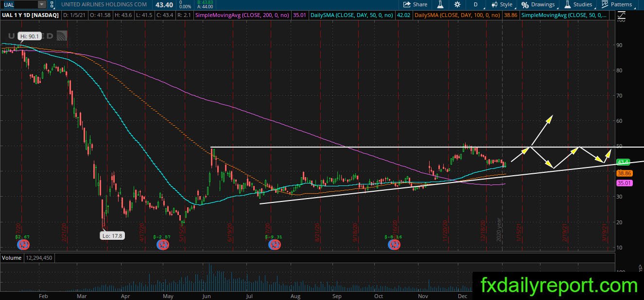Select SimpleMovingAvg (CLOSE, 200) study label
This screenshot has width=644, height=300.
242,16
